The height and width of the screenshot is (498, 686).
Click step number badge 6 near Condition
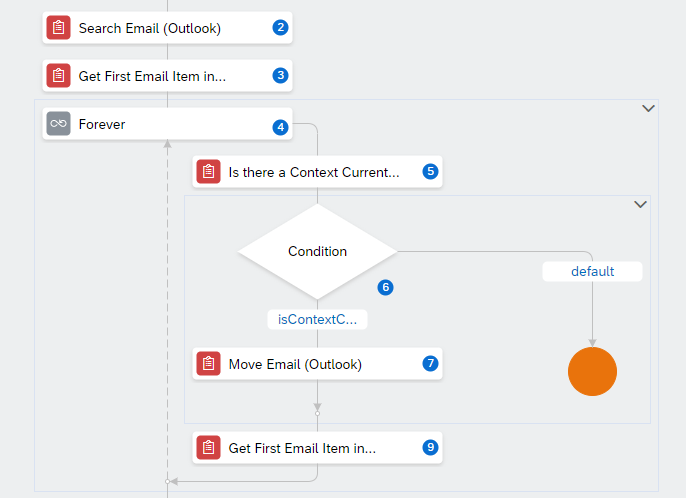(385, 287)
